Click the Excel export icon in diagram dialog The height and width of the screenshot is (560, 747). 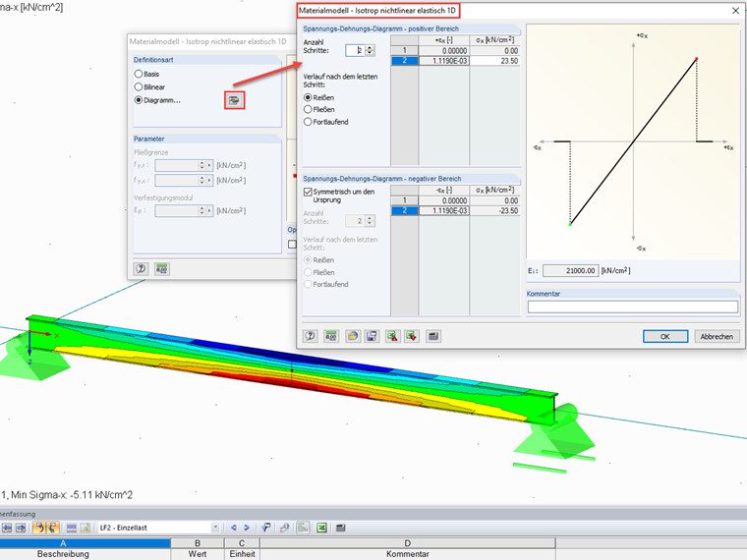tap(392, 336)
